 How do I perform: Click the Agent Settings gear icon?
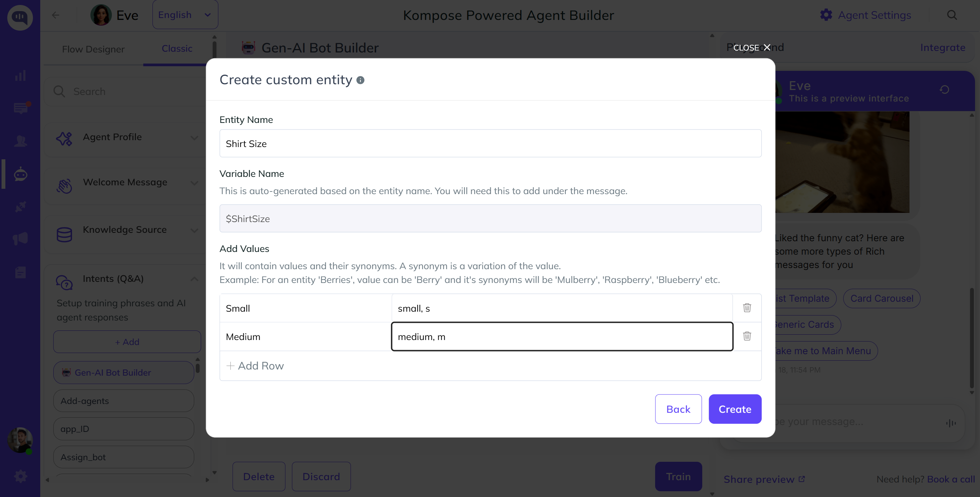tap(826, 15)
